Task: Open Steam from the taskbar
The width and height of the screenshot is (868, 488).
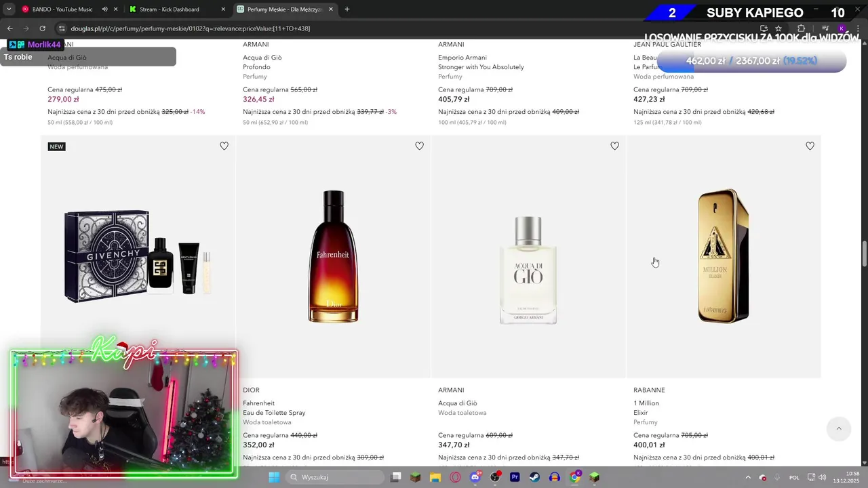Action: [534, 477]
